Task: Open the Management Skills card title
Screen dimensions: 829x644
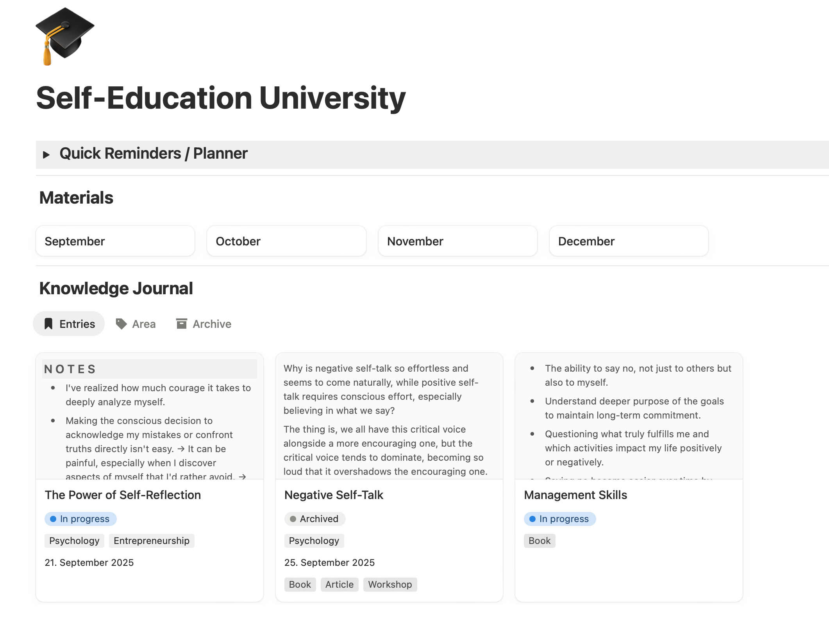Action: [x=575, y=495]
